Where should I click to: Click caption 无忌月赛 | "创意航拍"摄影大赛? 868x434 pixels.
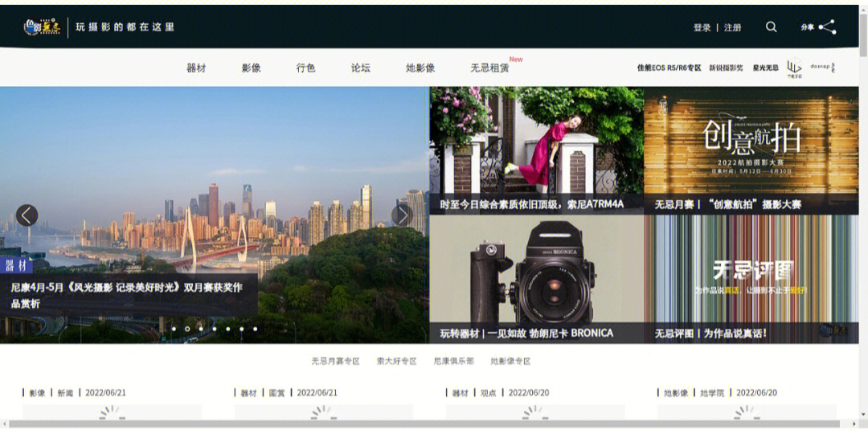(728, 204)
